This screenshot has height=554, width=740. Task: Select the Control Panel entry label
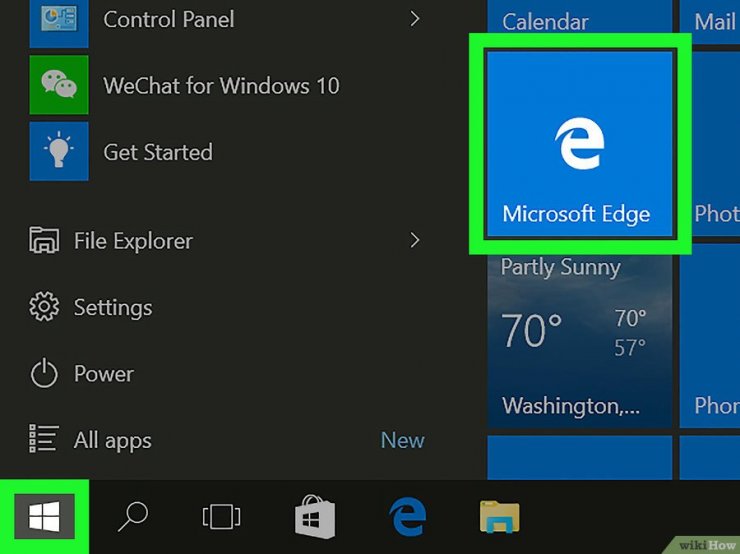tap(168, 19)
